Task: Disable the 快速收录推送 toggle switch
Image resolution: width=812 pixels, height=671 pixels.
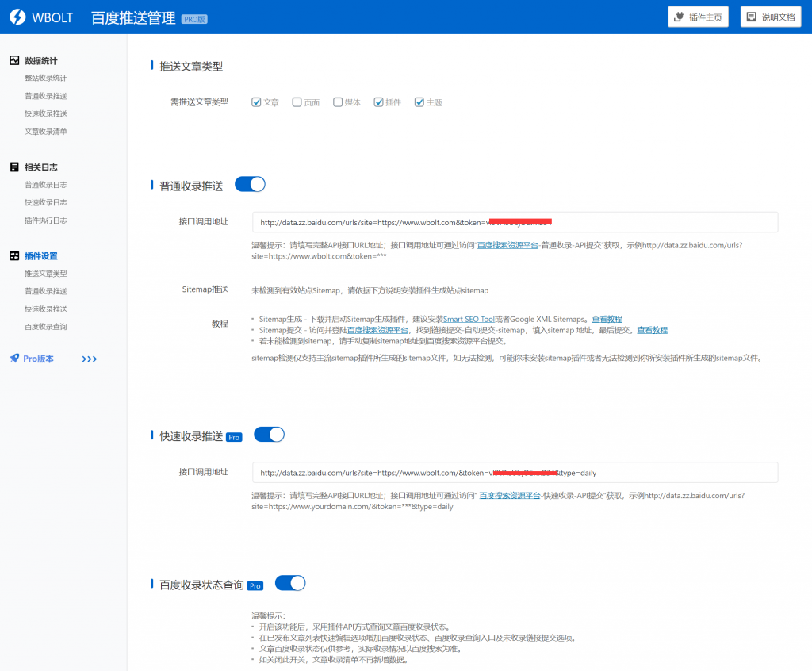Action: (x=269, y=434)
